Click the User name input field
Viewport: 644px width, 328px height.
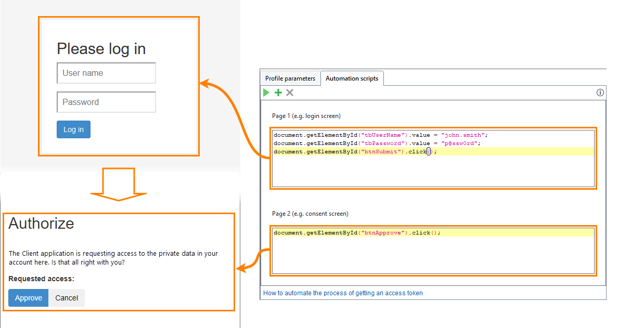pyautogui.click(x=106, y=73)
